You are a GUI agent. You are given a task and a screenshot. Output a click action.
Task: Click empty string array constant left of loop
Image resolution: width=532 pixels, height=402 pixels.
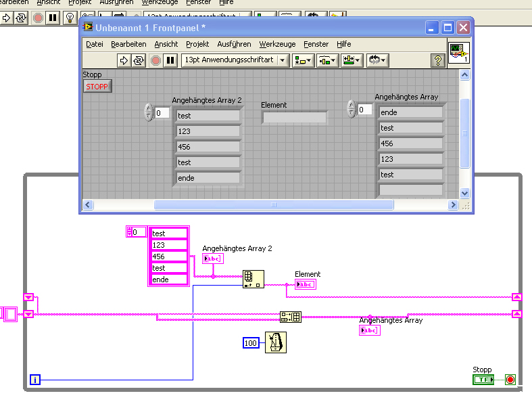9,314
